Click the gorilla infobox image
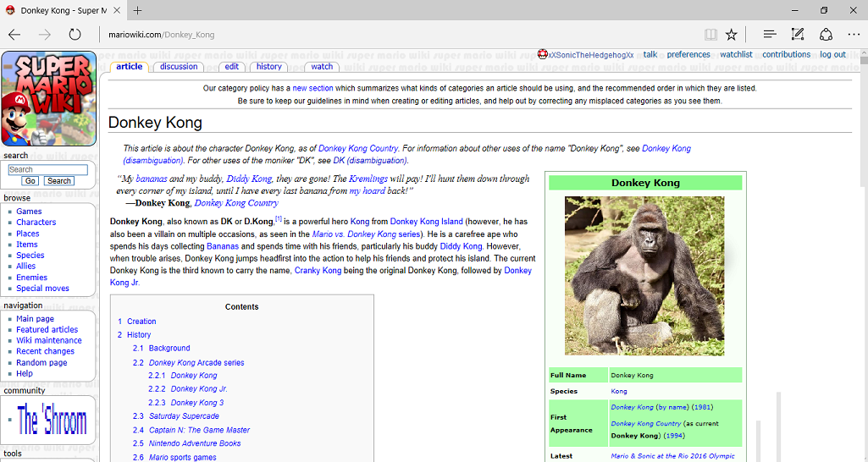This screenshot has height=462, width=868. [644, 275]
